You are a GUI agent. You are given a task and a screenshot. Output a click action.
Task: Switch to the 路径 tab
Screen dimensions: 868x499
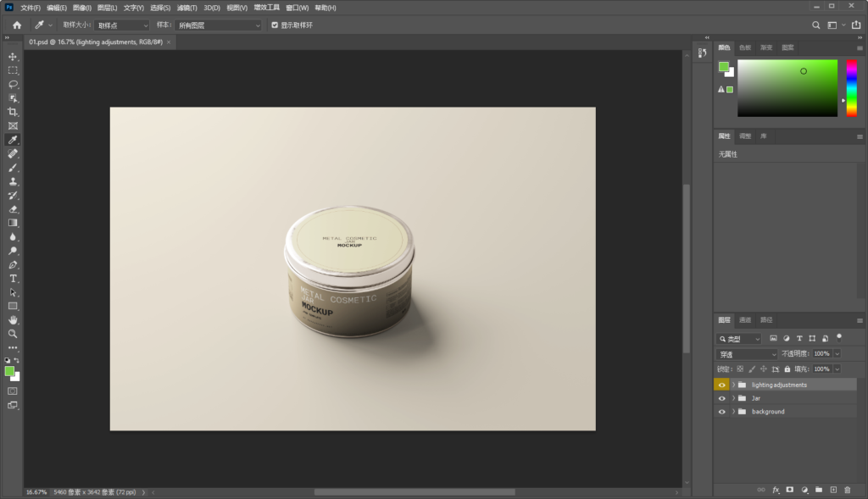point(766,319)
